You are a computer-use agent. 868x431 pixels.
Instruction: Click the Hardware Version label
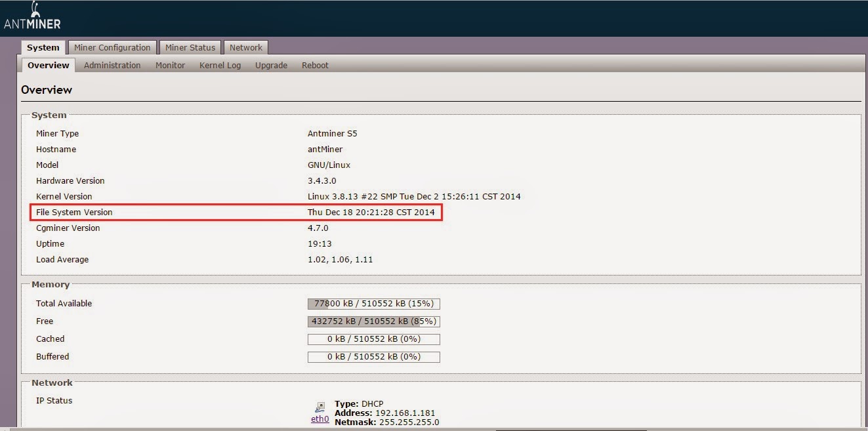(x=70, y=180)
